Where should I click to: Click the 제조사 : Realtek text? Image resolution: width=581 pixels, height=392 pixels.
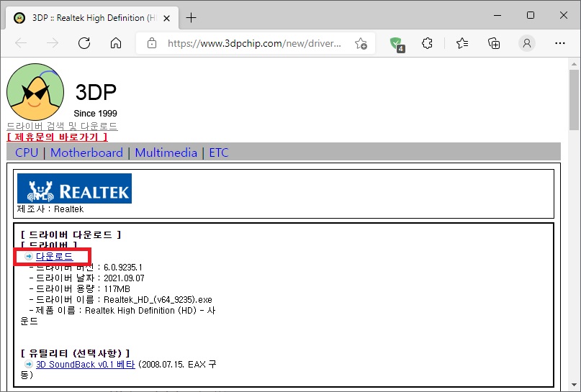[50, 209]
